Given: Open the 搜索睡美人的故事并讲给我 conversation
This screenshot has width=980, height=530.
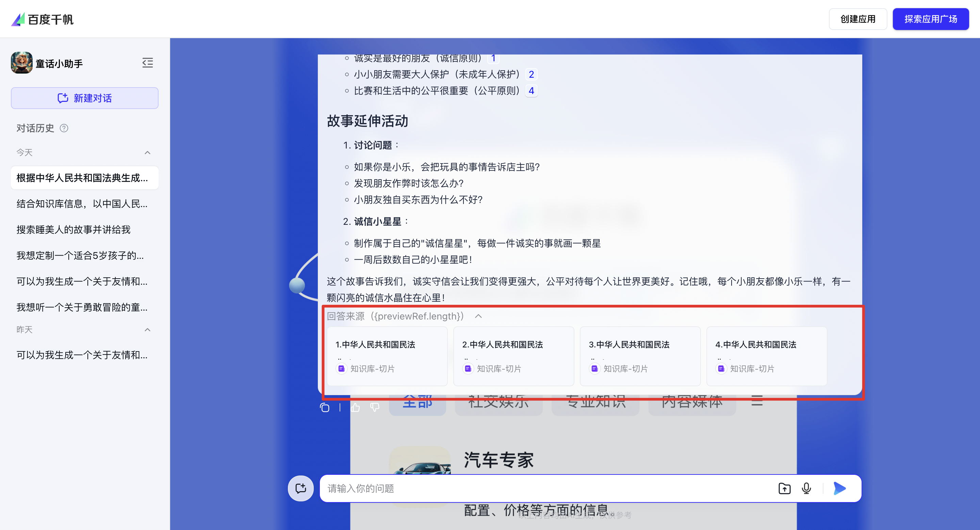Looking at the screenshot, I should click(73, 230).
